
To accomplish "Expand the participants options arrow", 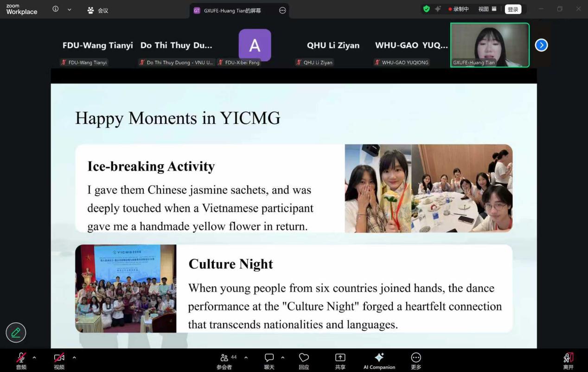I will 246,357.
